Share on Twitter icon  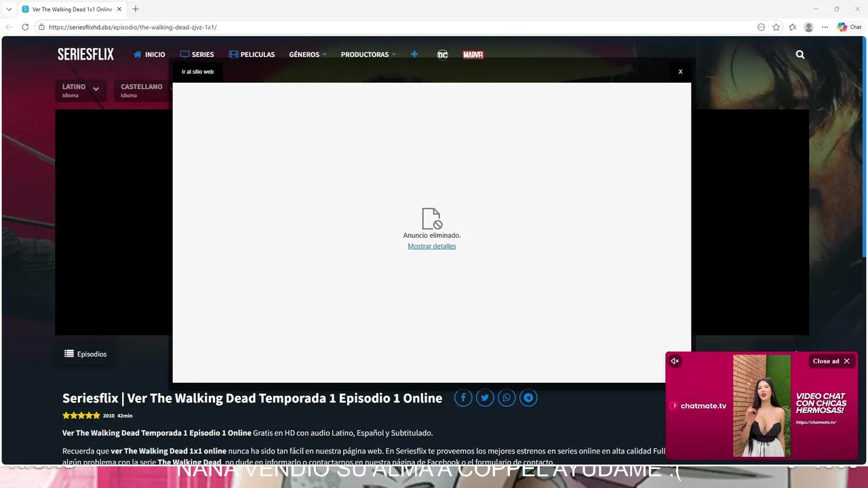click(485, 398)
